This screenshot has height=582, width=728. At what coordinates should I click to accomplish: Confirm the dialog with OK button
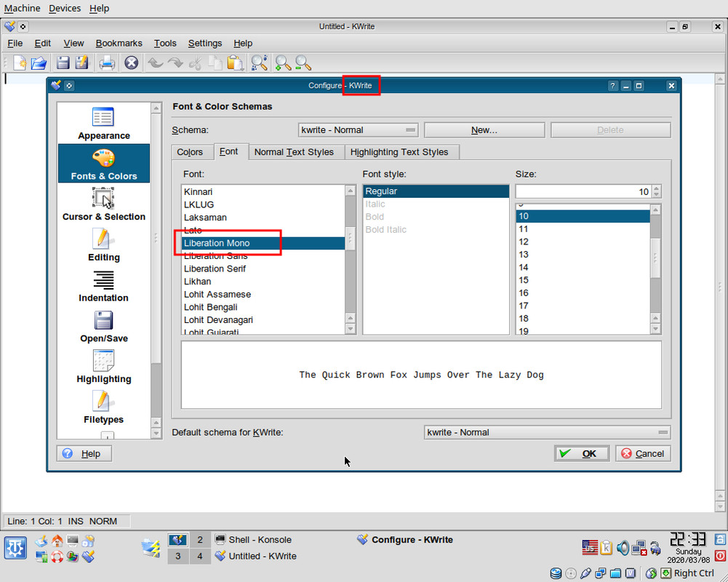[582, 453]
